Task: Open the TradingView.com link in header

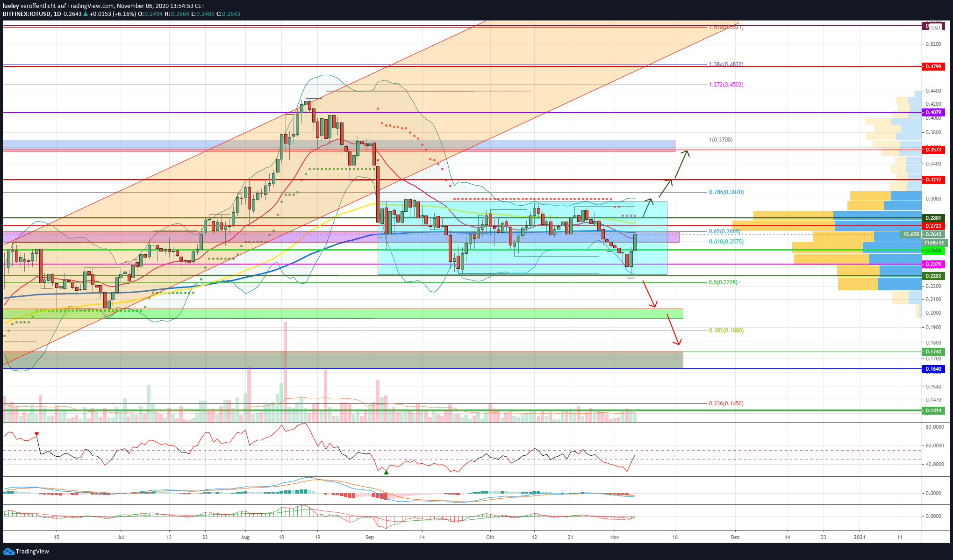Action: click(x=90, y=6)
